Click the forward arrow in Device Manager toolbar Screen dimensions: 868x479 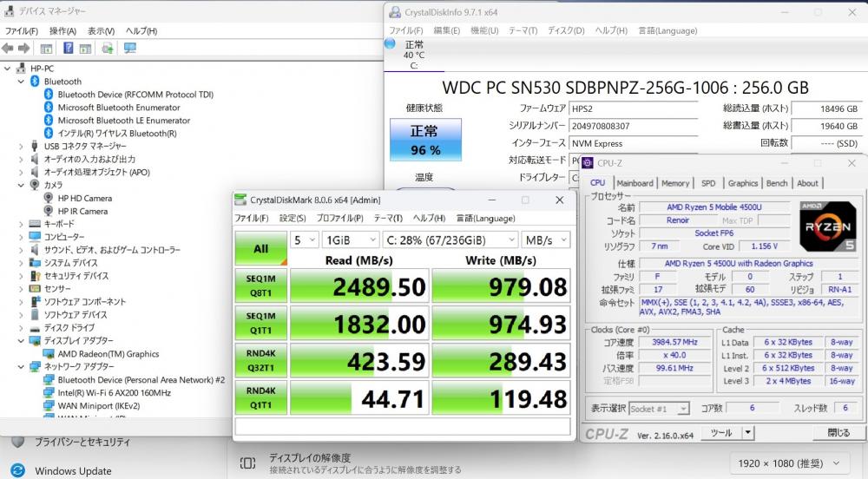point(23,48)
